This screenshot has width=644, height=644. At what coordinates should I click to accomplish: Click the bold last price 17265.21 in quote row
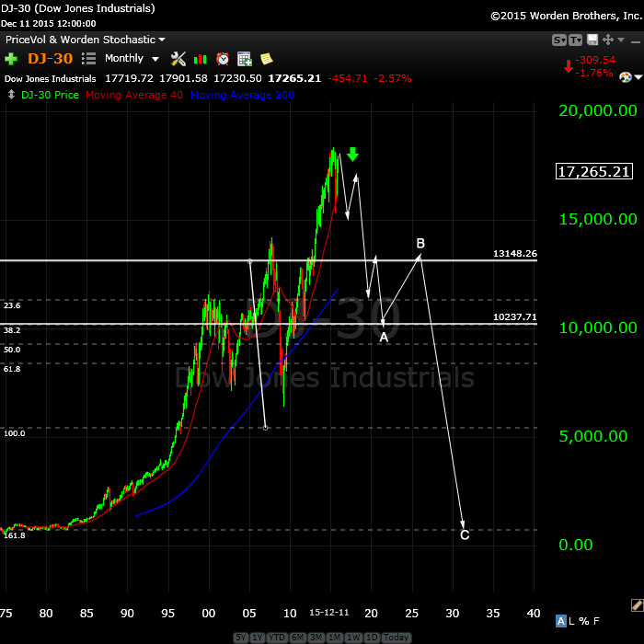pos(294,78)
